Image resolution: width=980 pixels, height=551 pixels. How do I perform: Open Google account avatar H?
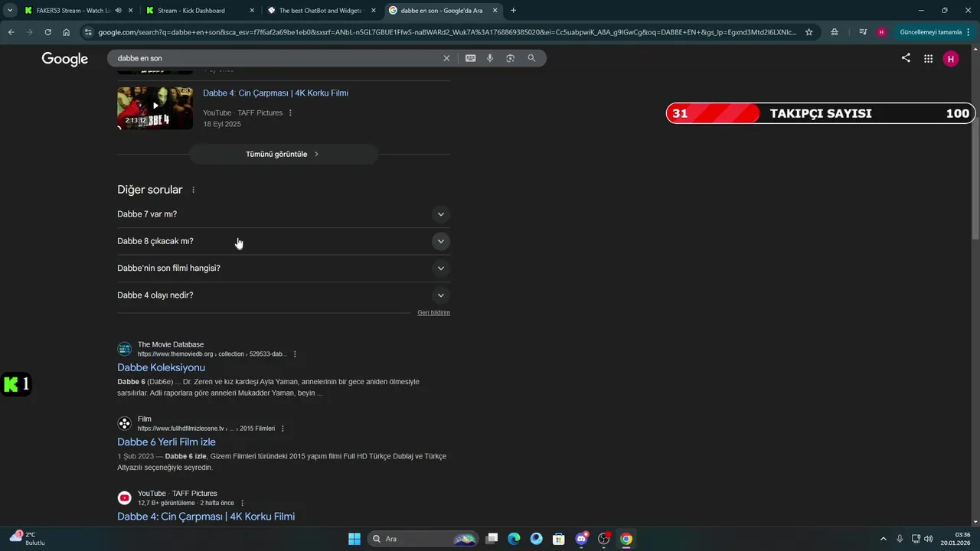pyautogui.click(x=951, y=59)
